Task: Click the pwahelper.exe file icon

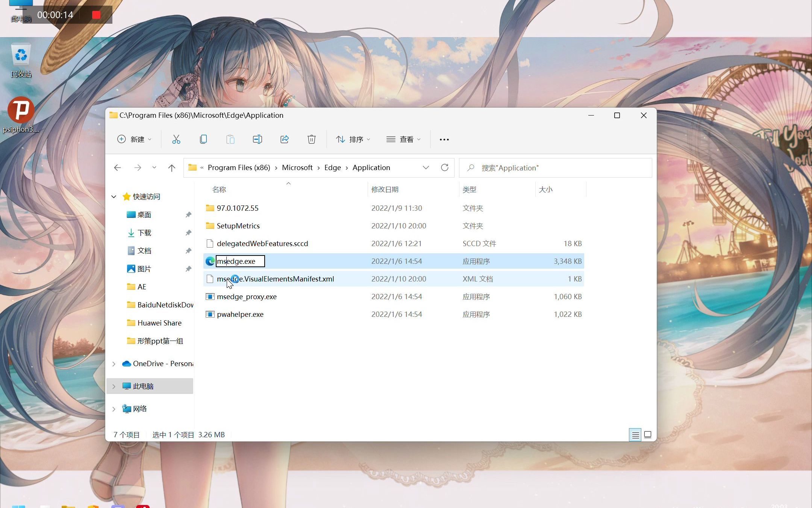Action: [x=210, y=314]
